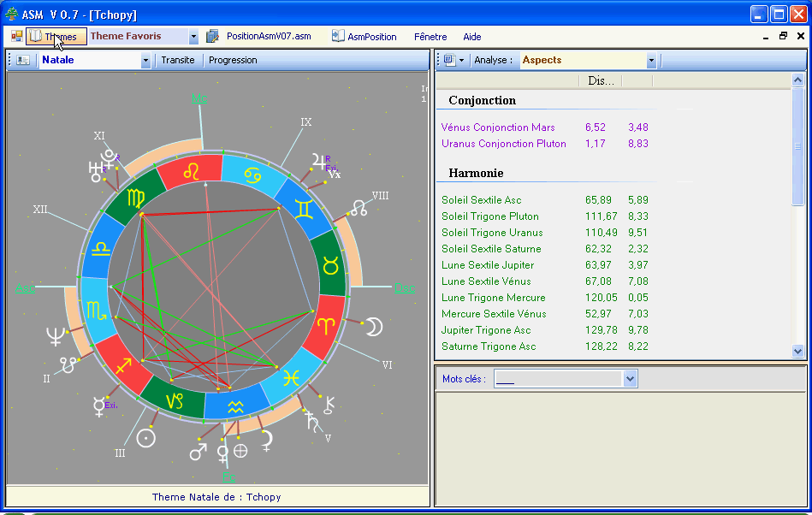Switch to Transite view
Screen dimensions: 812x515
point(178,60)
